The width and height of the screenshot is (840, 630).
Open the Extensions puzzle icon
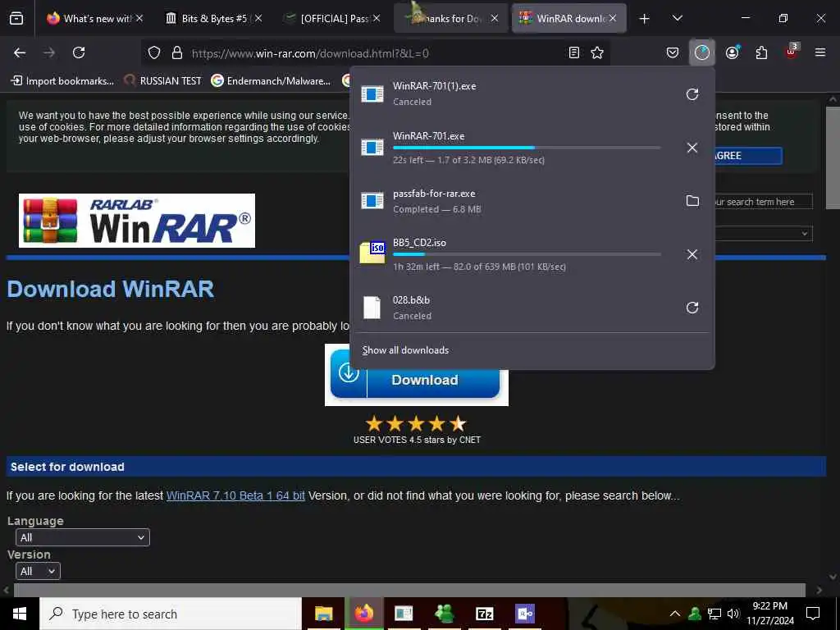(761, 52)
